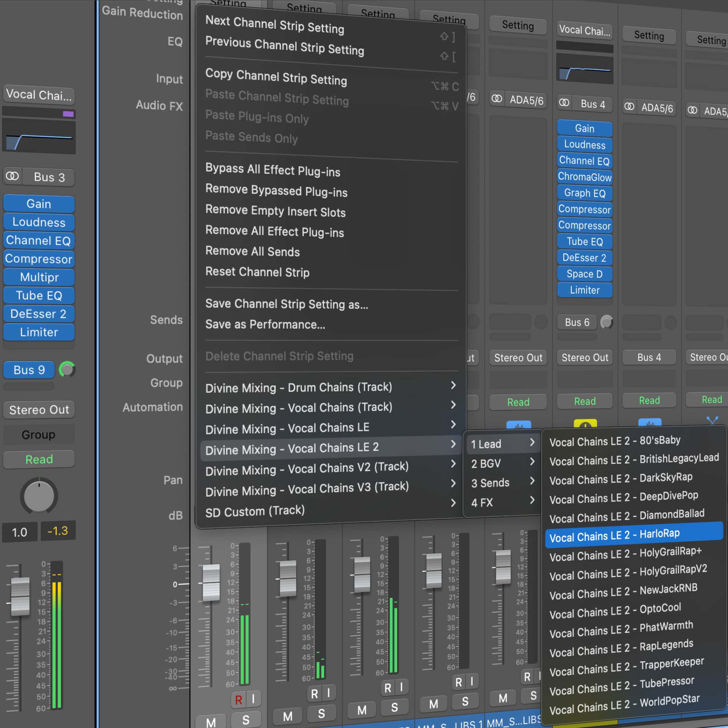The width and height of the screenshot is (728, 728).
Task: Expand Divine Mixing - Vocal Chains V3 (Track)
Action: point(331,488)
